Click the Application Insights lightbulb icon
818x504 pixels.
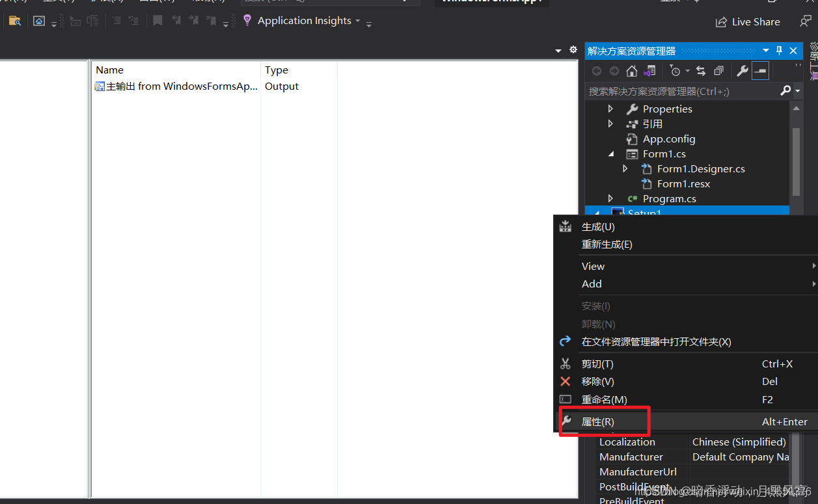click(x=247, y=20)
